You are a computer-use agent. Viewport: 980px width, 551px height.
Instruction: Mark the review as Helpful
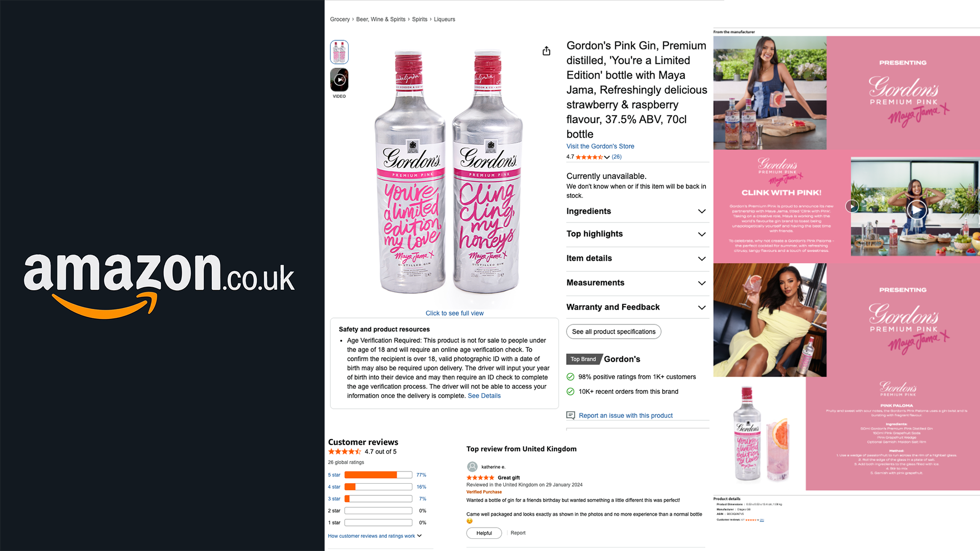coord(484,533)
